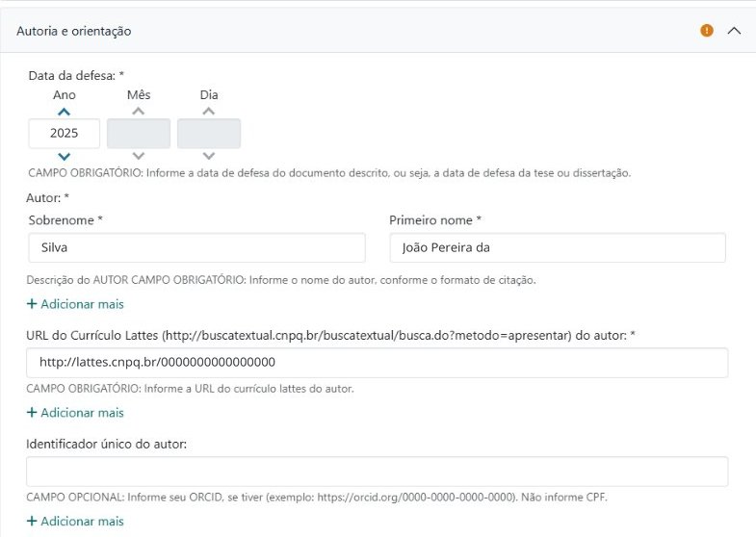Click the 'Identificador único do autor:' label
Image resolution: width=756 pixels, height=537 pixels.
pos(107,444)
